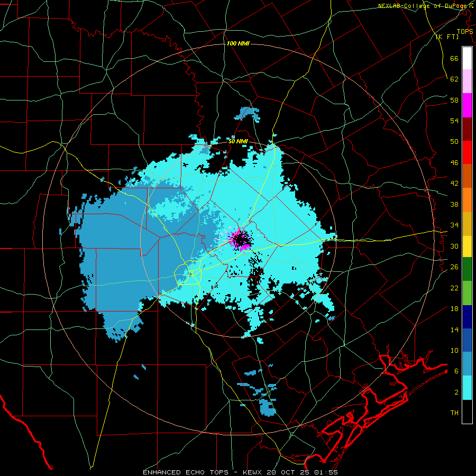
Task: Click the '42' legend value
Action: (454, 184)
